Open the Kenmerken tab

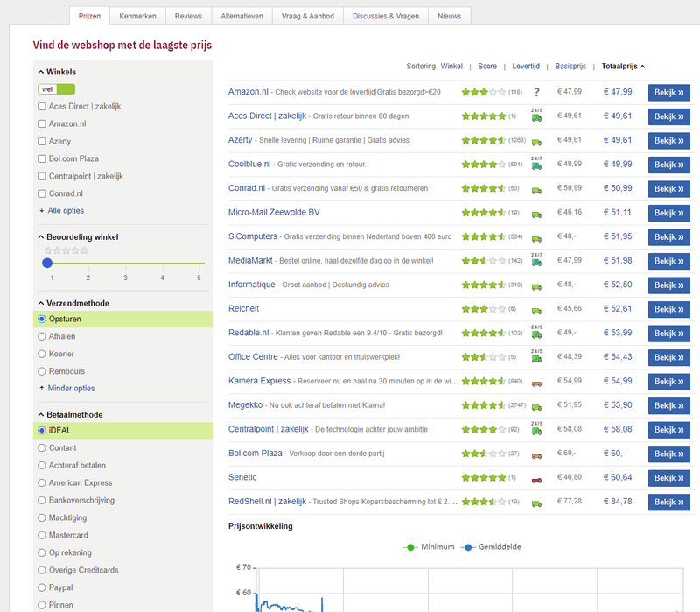137,16
